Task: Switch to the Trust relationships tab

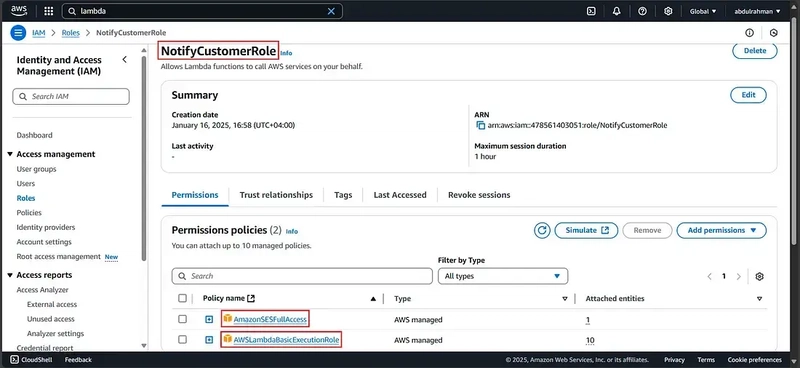Action: click(x=276, y=195)
